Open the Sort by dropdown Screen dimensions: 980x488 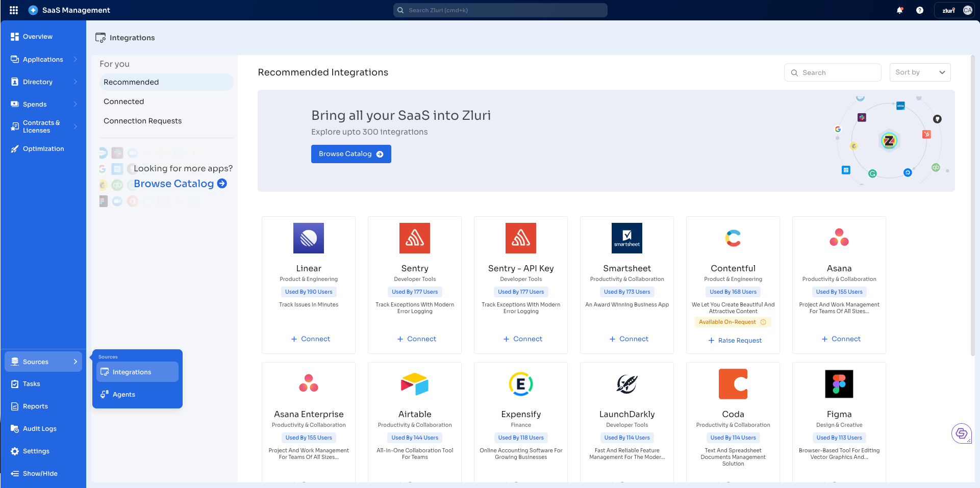920,72
